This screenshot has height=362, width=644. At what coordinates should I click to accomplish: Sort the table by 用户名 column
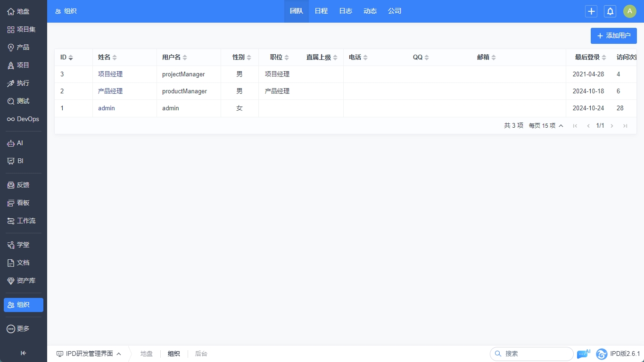(174, 58)
